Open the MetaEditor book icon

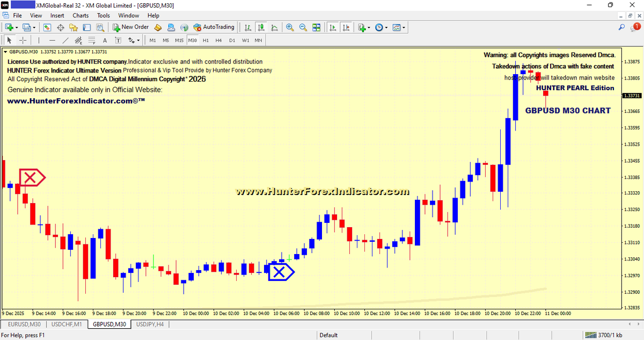pos(158,27)
